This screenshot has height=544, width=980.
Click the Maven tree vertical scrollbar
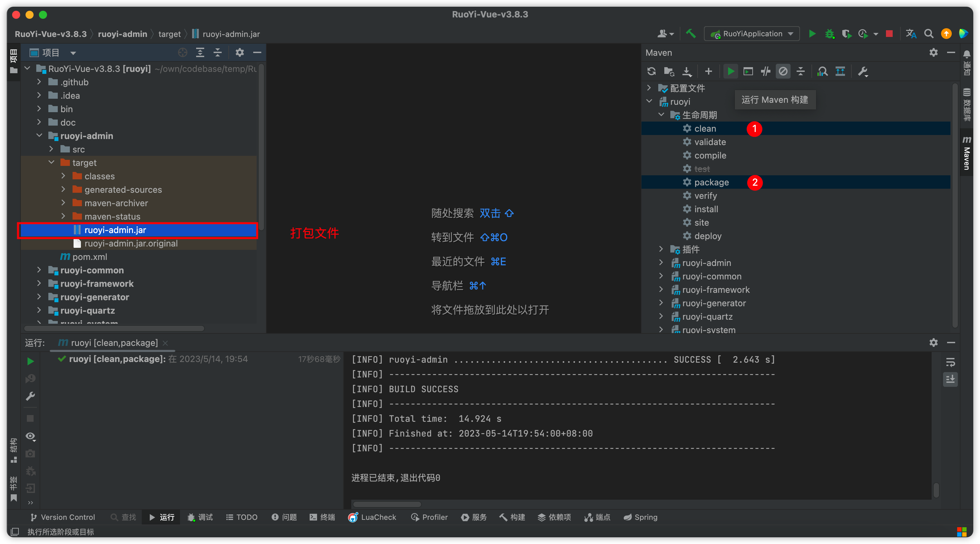tap(954, 206)
